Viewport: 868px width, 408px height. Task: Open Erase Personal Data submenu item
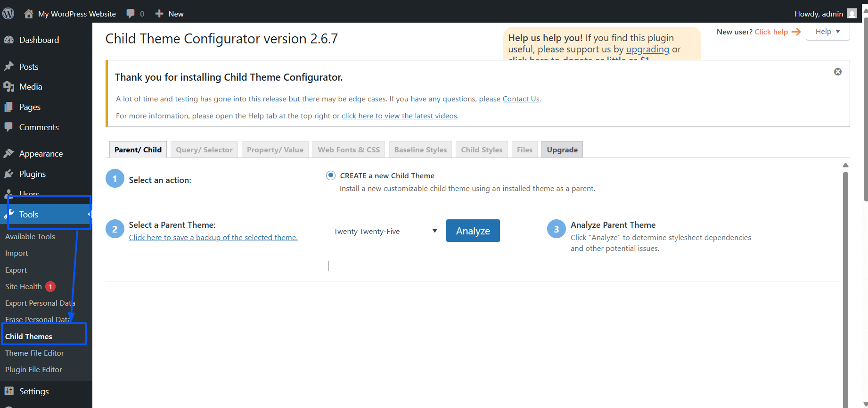pos(38,320)
